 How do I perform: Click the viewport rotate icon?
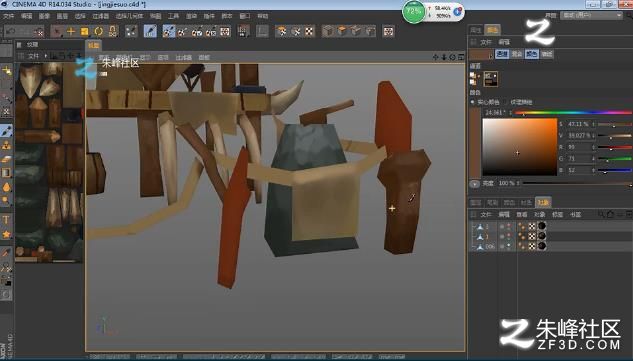click(x=452, y=57)
